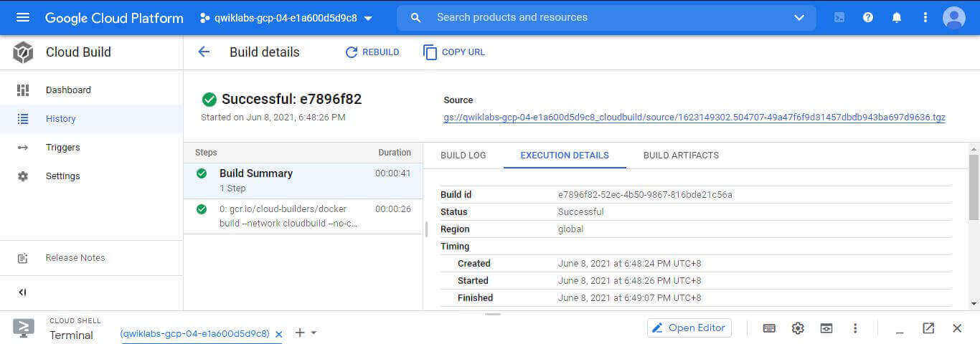Select the (qwiklabs-gcp-04-e1a600d5d9c8) terminal tab
Screen dimensions: 980x344
coord(194,334)
